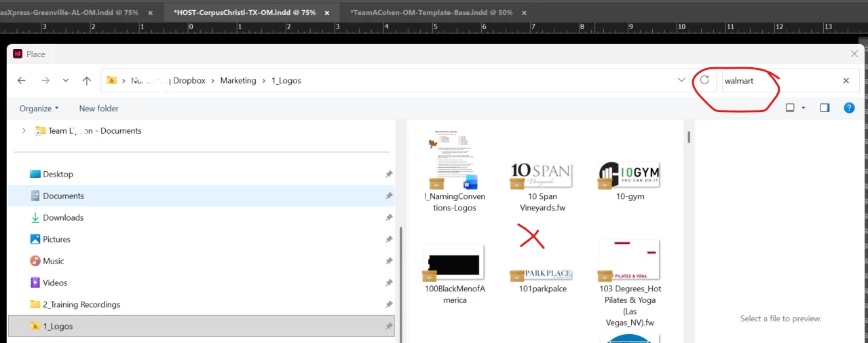
Task: Unpin Videos using its pin icon
Action: [389, 283]
